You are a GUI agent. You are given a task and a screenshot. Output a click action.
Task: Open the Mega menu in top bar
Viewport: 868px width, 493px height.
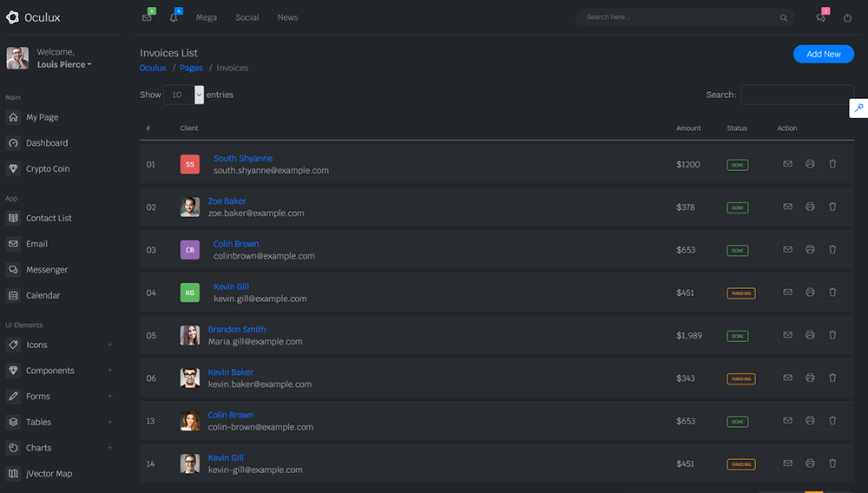(x=207, y=17)
